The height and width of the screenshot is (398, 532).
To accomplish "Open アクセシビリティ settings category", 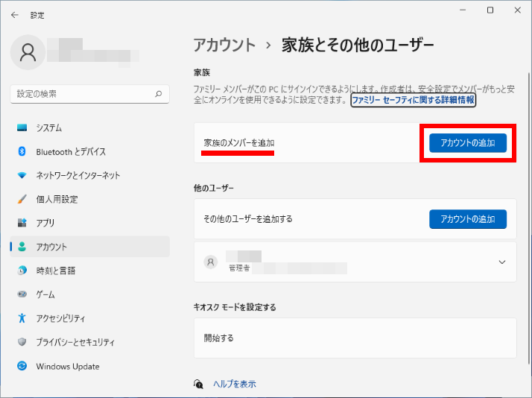I will pyautogui.click(x=90, y=318).
